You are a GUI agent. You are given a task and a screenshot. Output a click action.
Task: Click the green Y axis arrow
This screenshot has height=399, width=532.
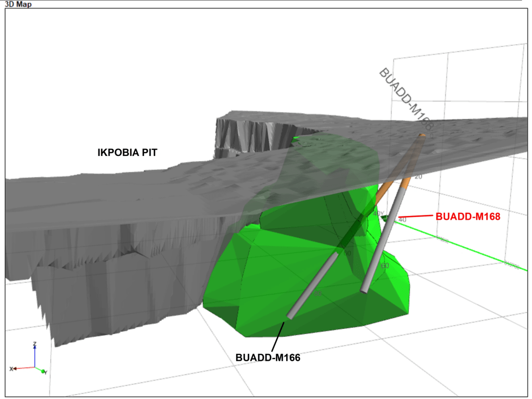click(x=43, y=371)
